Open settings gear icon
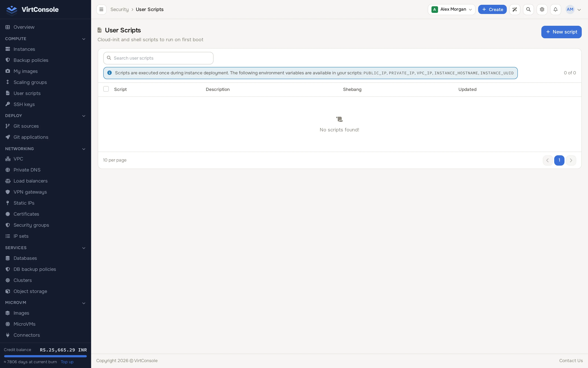The height and width of the screenshot is (368, 588). 542,10
